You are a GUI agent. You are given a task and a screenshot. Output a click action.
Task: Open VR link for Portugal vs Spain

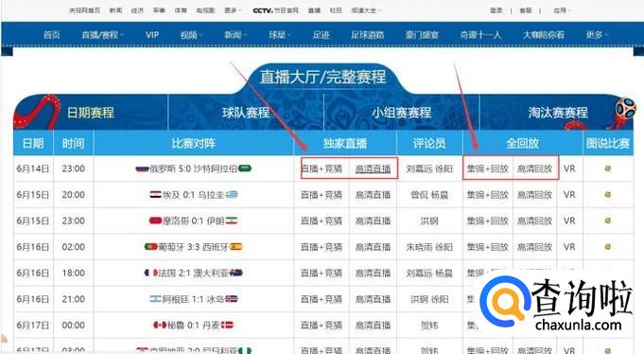(x=569, y=247)
